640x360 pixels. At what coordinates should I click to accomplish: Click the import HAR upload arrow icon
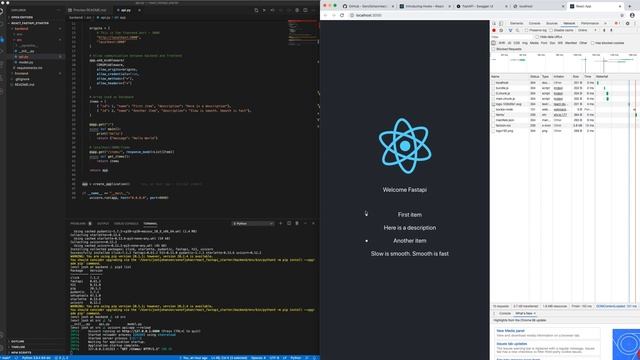[x=604, y=30]
